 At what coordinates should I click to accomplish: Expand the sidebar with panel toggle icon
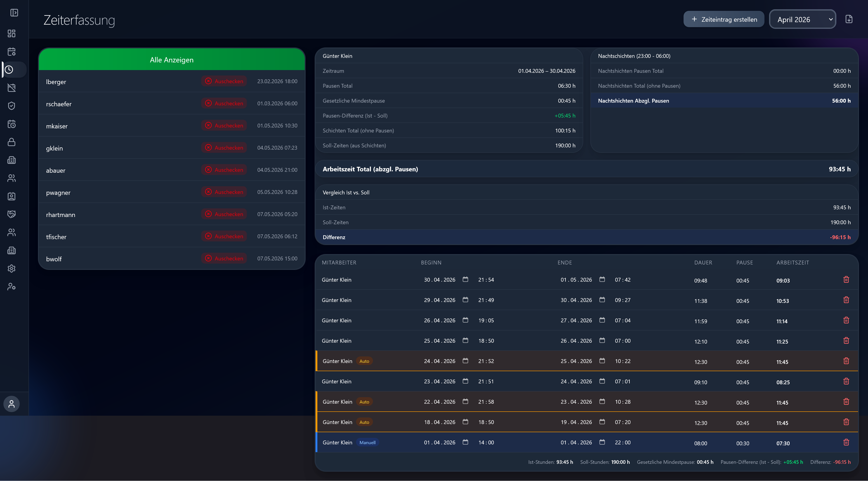tap(14, 13)
